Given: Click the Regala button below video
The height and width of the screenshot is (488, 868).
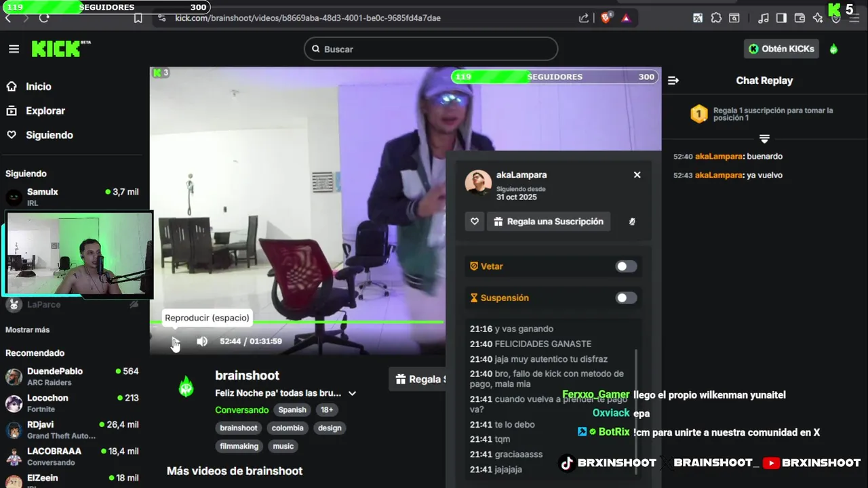Looking at the screenshot, I should [x=418, y=380].
